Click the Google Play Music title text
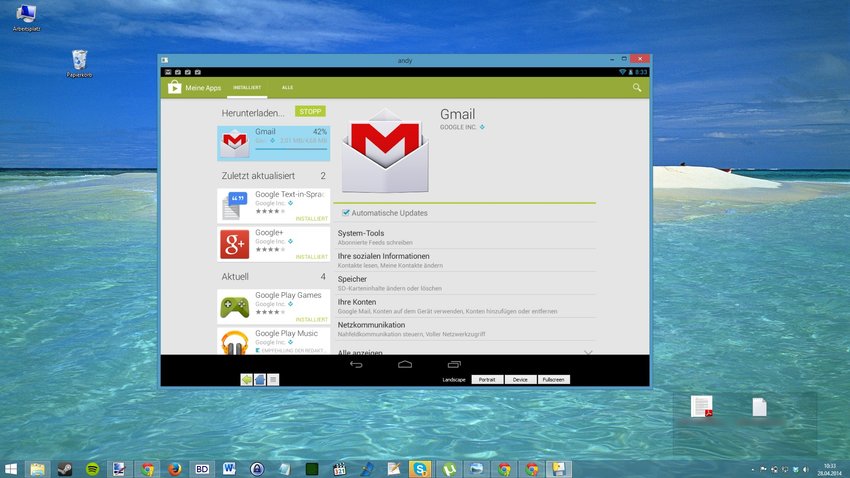850x478 pixels. (x=286, y=333)
